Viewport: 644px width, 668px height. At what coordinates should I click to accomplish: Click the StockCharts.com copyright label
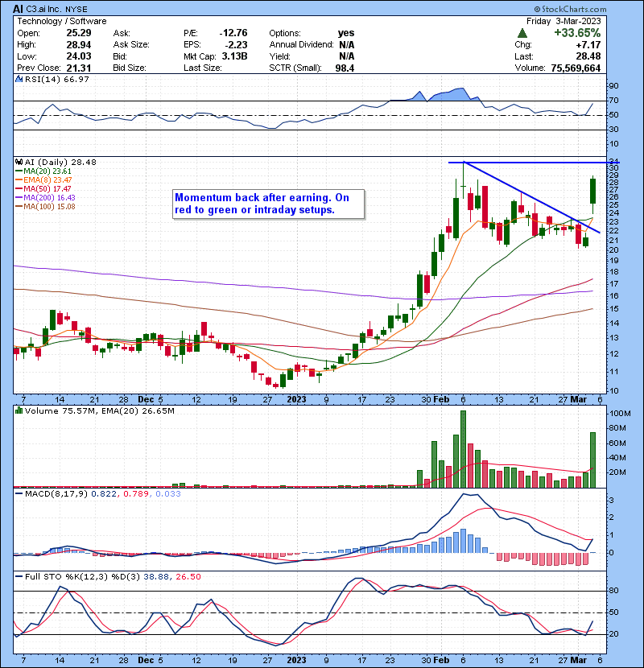click(570, 9)
